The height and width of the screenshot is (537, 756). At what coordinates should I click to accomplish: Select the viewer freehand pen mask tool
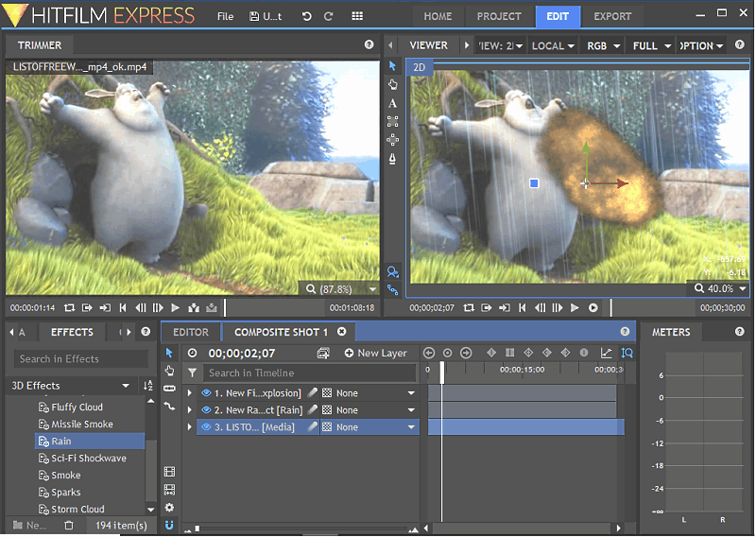392,159
